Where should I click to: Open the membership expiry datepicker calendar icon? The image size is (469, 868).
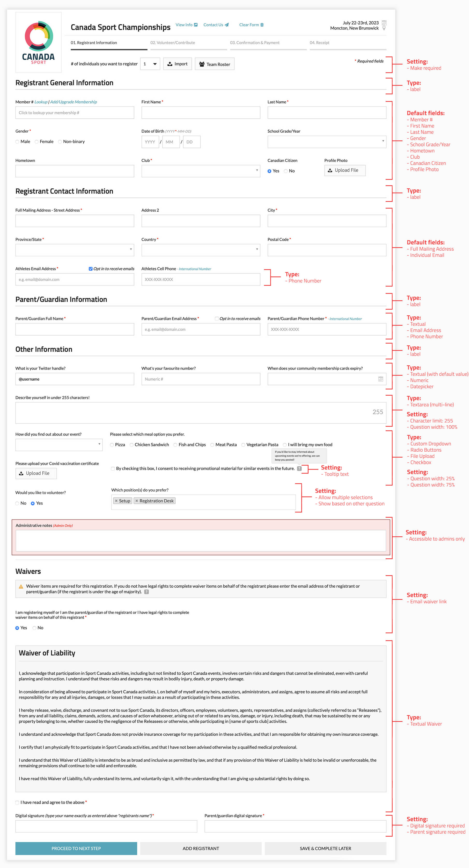pyautogui.click(x=380, y=379)
